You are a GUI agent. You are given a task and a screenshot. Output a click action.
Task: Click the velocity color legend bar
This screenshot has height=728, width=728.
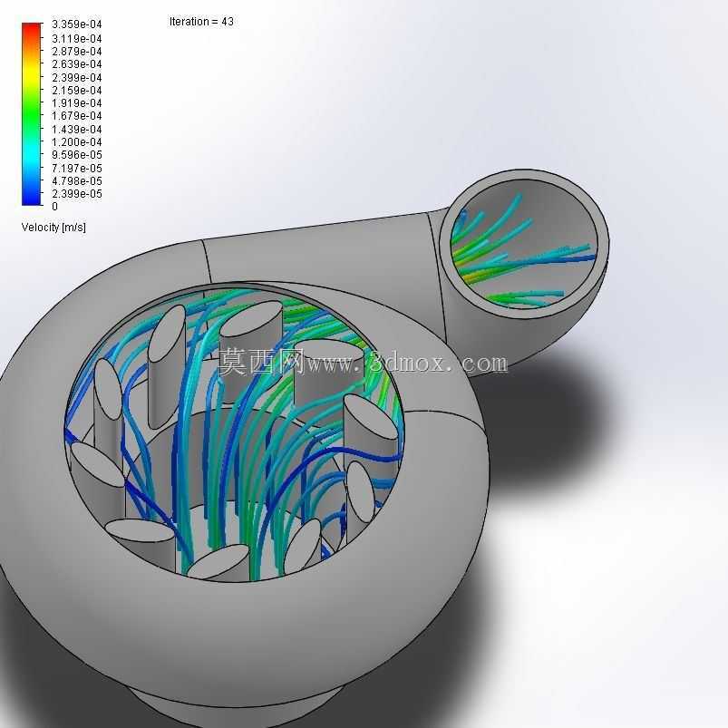point(32,113)
